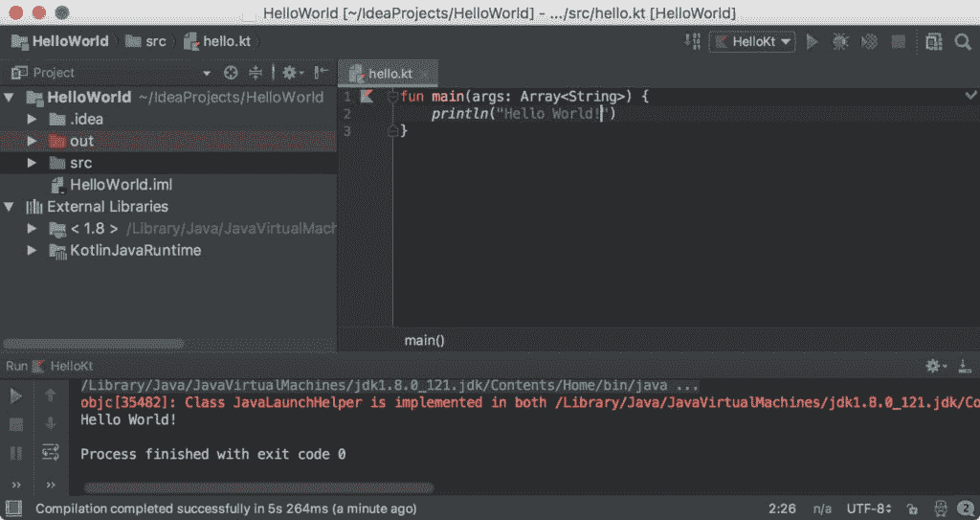Viewport: 980px width, 520px height.
Task: Rerun HelloKt in the Run panel
Action: [x=15, y=396]
